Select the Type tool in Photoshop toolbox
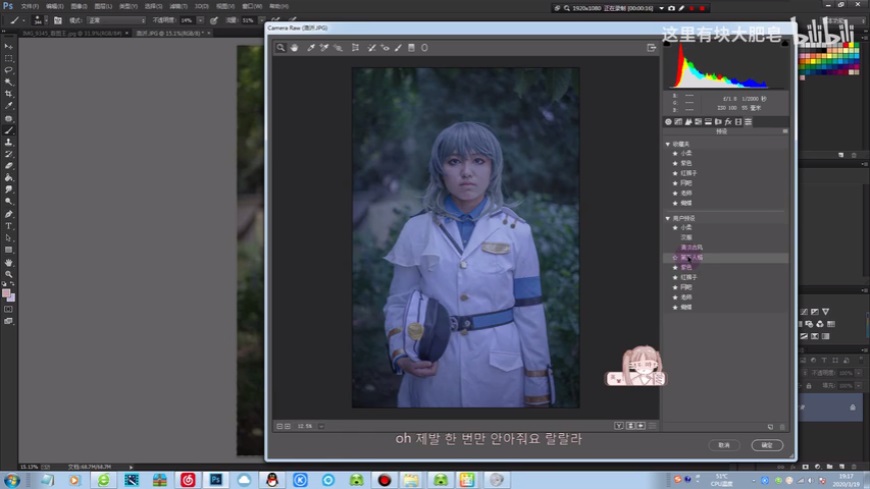The height and width of the screenshot is (489, 870). click(x=9, y=226)
